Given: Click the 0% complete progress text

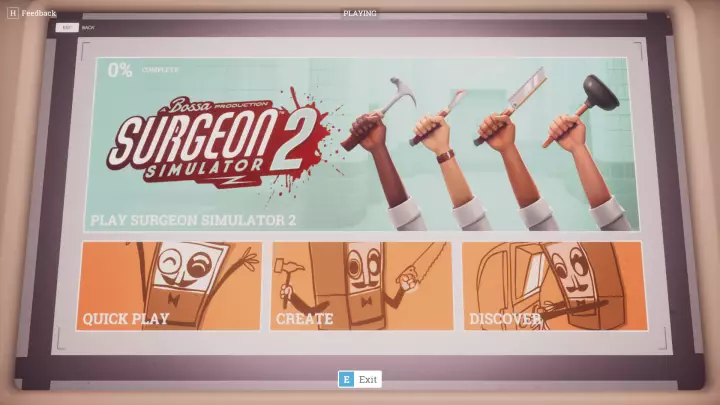Looking at the screenshot, I should pos(142,70).
